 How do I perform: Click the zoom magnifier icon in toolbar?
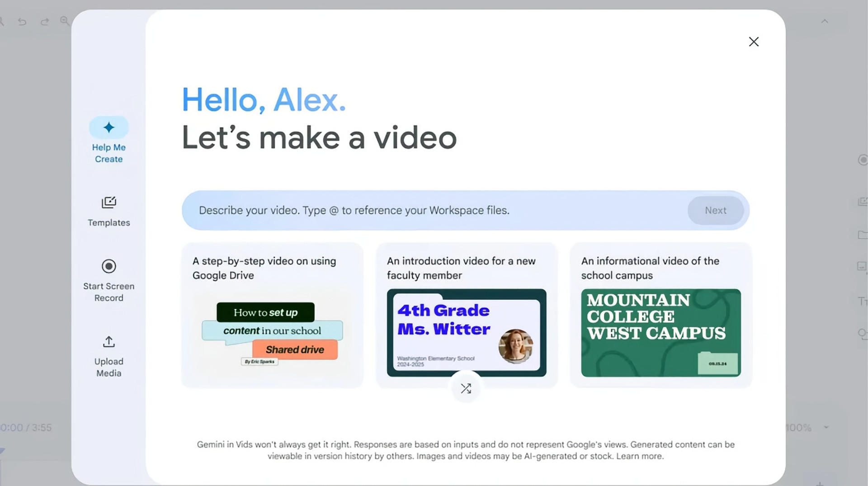point(65,21)
